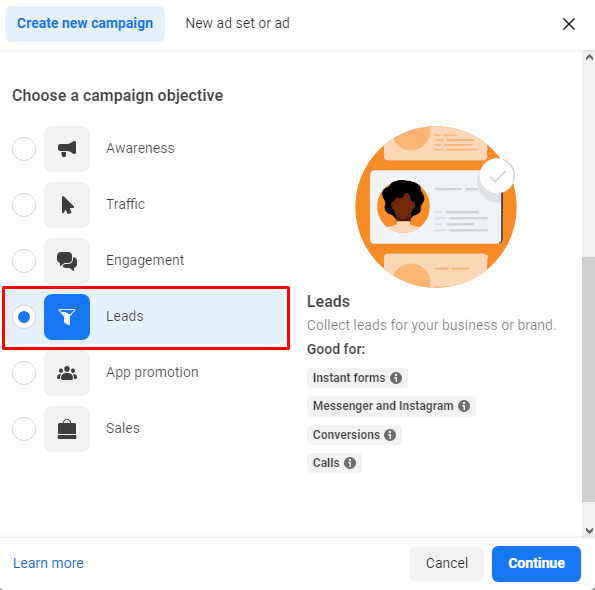Switch to the Create new campaign tab
This screenshot has height=590, width=595.
click(x=85, y=24)
